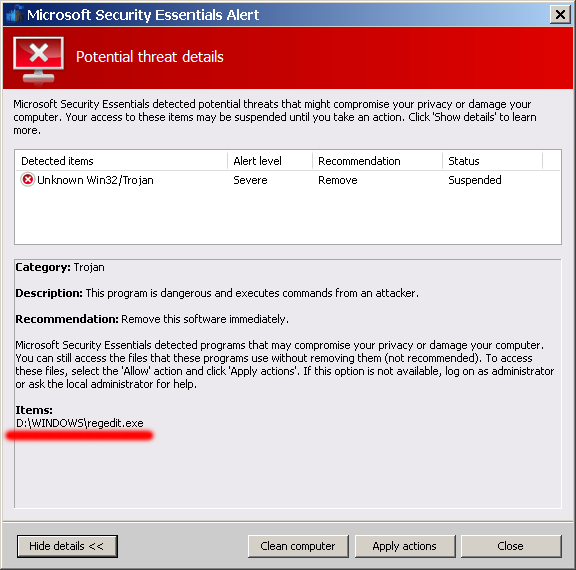
Task: Open the Remove recommendation cell for the trojan
Action: pos(338,180)
